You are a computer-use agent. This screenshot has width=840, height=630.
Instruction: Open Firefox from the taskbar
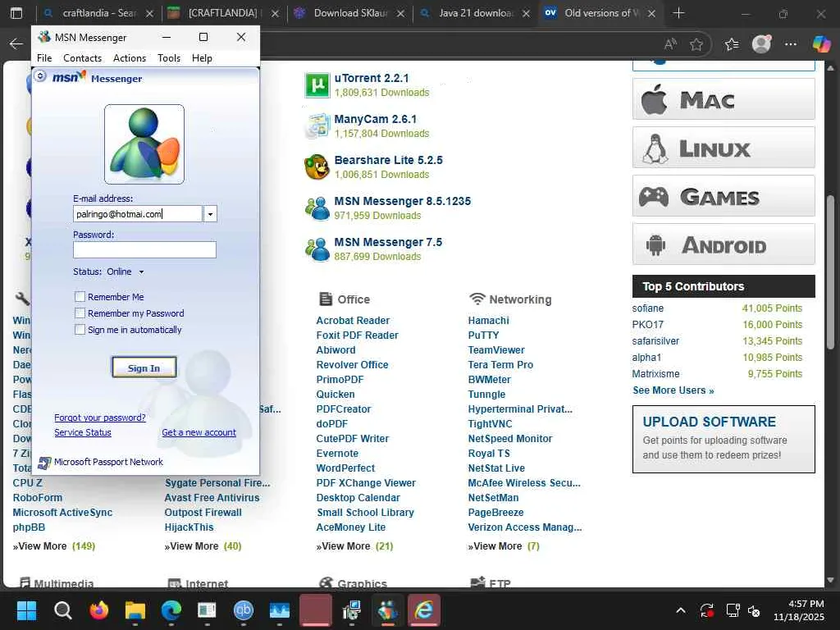pyautogui.click(x=99, y=610)
